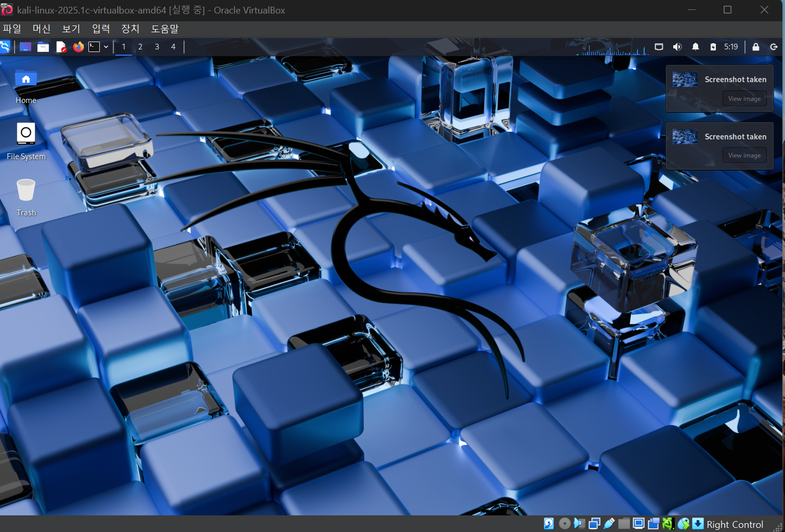
Task: Click the keyboard capture arrow status icon
Action: click(698, 524)
